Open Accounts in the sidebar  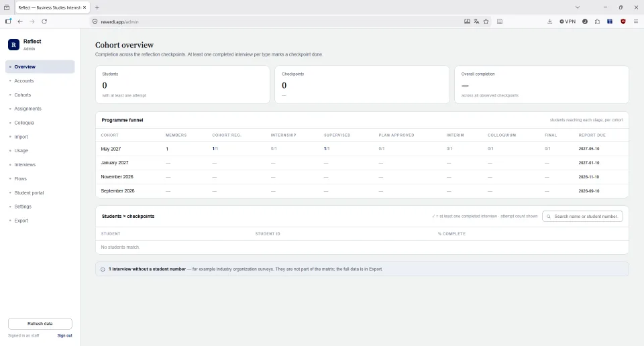[x=40, y=81]
